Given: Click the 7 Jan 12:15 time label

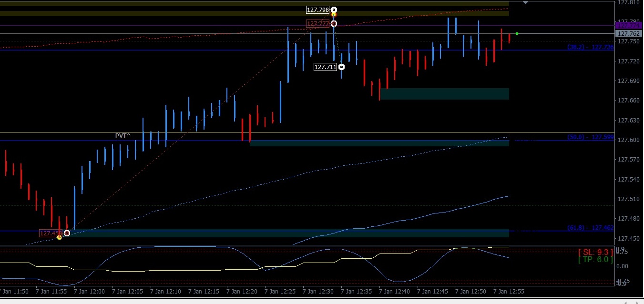Looking at the screenshot, I should [204, 291].
